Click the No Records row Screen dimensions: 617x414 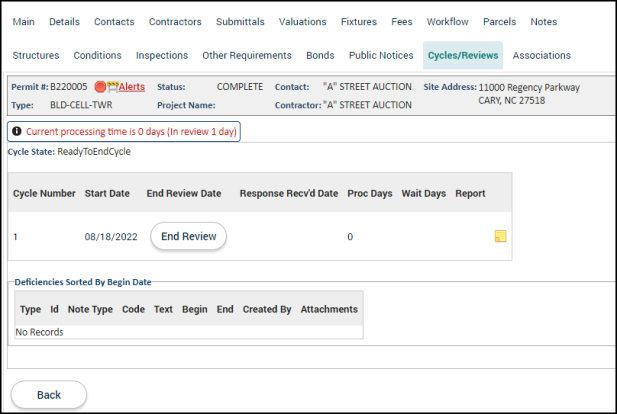[189, 332]
